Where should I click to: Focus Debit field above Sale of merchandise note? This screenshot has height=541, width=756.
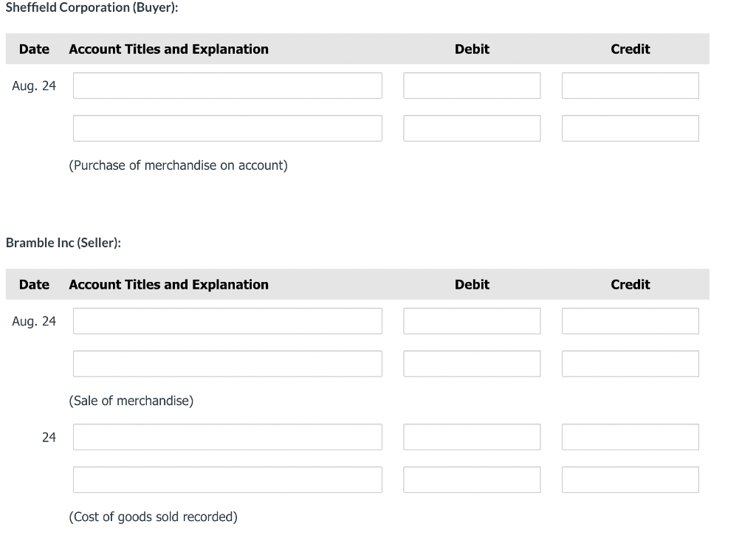(x=472, y=364)
